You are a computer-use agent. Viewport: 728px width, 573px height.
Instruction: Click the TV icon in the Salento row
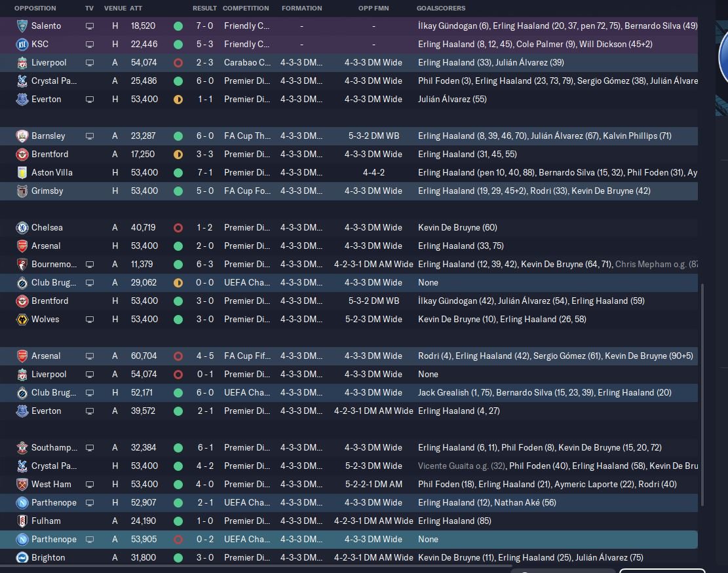pos(90,26)
